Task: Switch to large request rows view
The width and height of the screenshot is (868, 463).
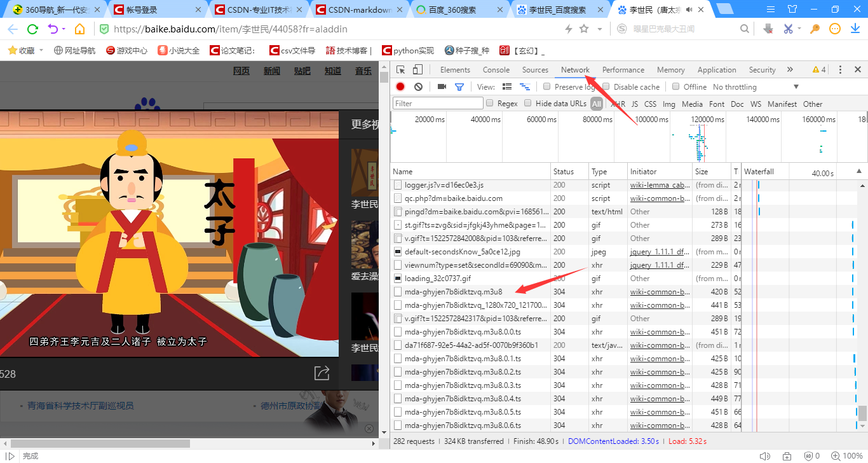Action: point(507,87)
